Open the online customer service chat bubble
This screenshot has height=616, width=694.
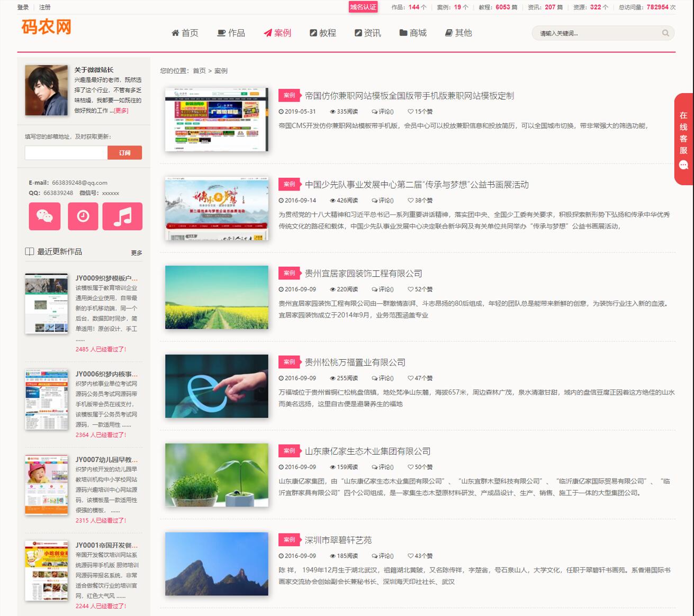(x=683, y=165)
